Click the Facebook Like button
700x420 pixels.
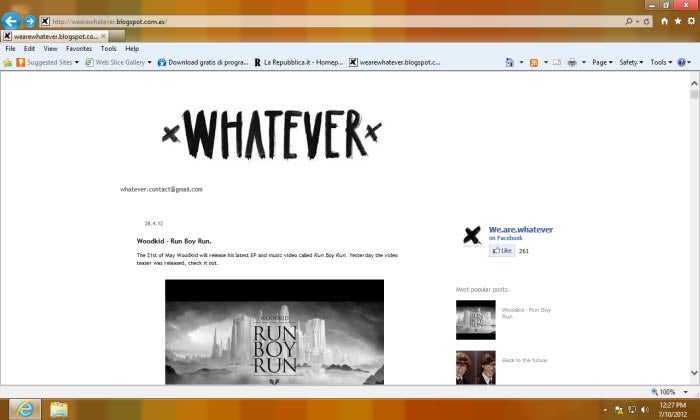(501, 251)
